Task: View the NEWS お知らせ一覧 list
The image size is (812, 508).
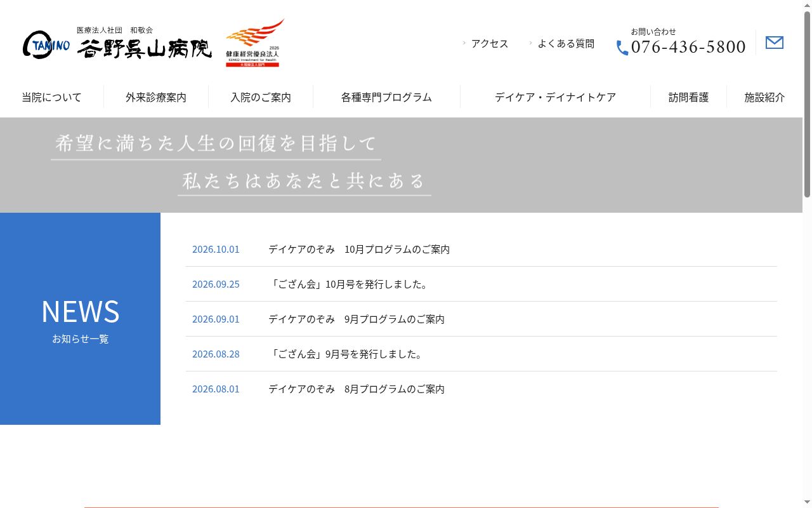Action: 81,319
